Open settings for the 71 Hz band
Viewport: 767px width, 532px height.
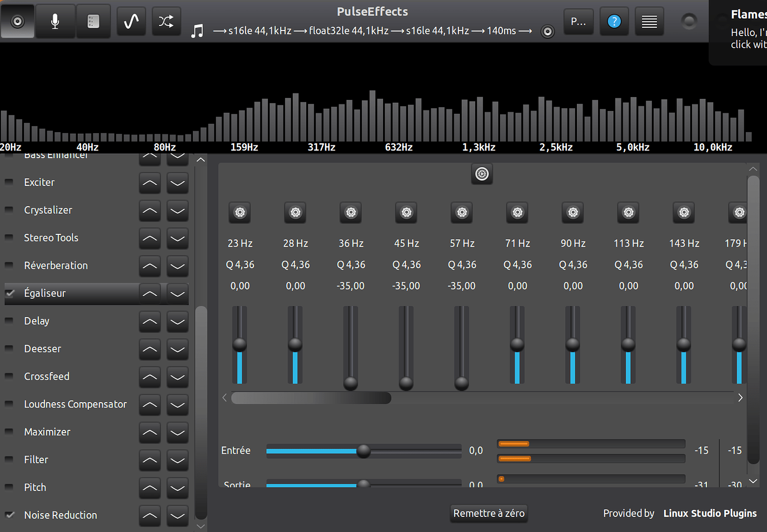[x=517, y=212]
